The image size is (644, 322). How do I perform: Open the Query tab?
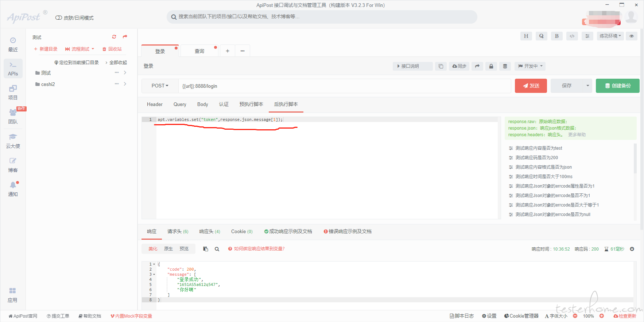coord(180,105)
